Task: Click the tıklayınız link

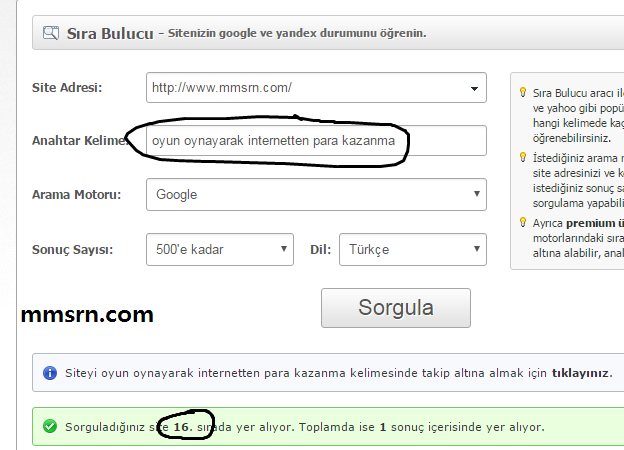Action: pos(580,373)
